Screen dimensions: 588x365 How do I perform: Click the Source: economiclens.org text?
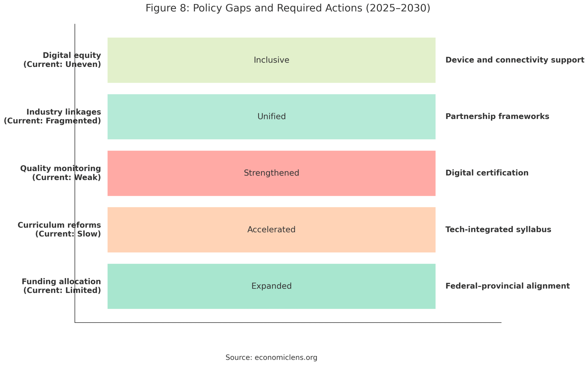271,357
